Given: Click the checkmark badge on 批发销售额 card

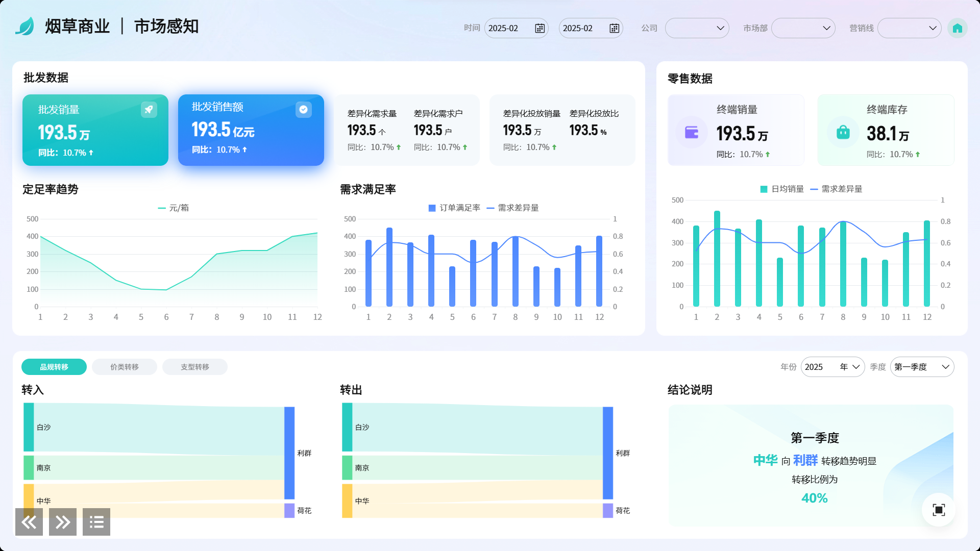Looking at the screenshot, I should tap(303, 109).
